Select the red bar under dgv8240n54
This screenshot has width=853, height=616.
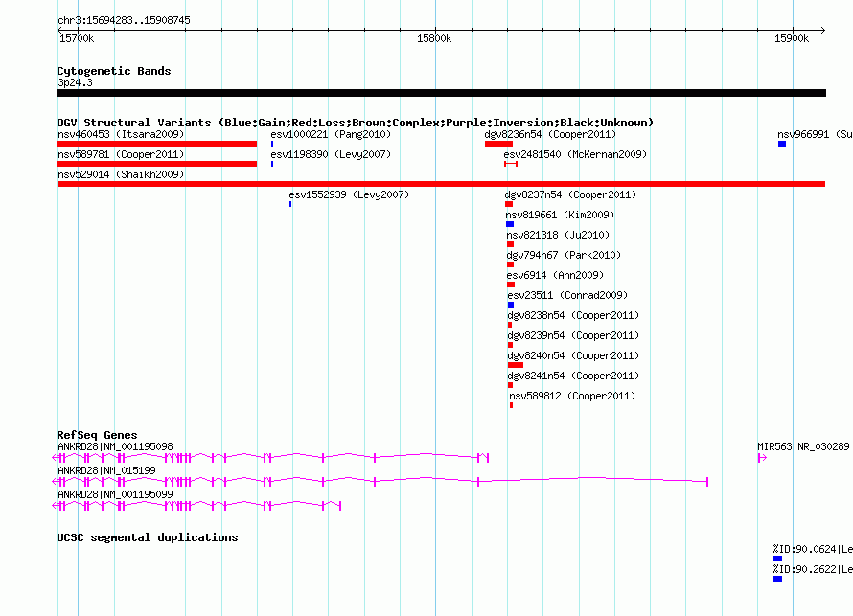[x=516, y=365]
